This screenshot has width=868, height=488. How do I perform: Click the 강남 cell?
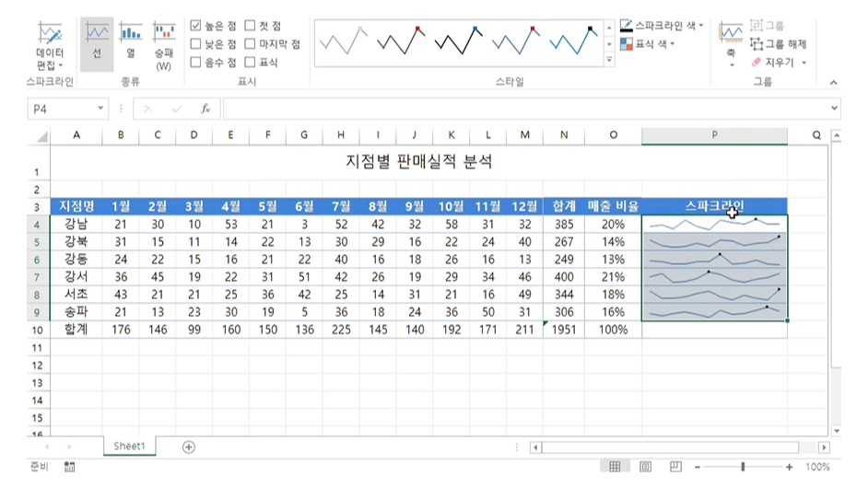click(76, 224)
